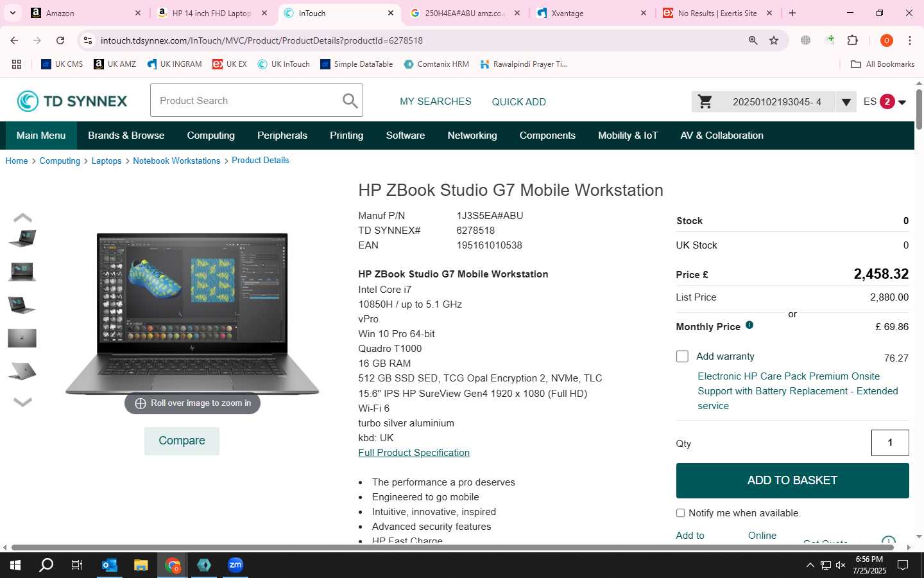The height and width of the screenshot is (578, 924).
Task: Open Brands & Browse menu
Action: coord(126,136)
